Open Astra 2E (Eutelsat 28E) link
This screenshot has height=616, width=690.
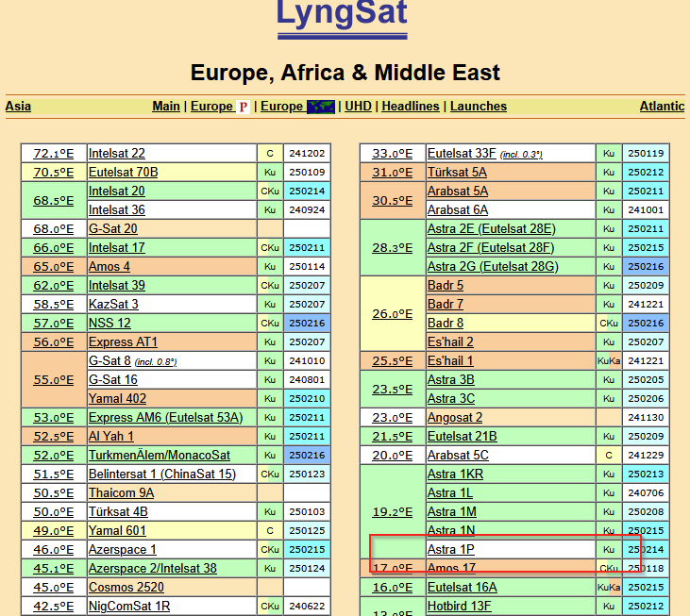point(492,229)
